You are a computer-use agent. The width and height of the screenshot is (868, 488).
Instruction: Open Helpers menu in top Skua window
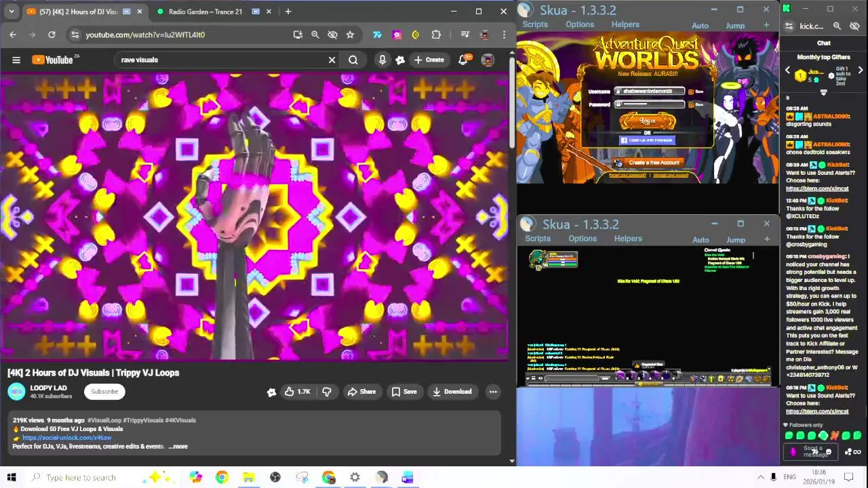tap(625, 24)
